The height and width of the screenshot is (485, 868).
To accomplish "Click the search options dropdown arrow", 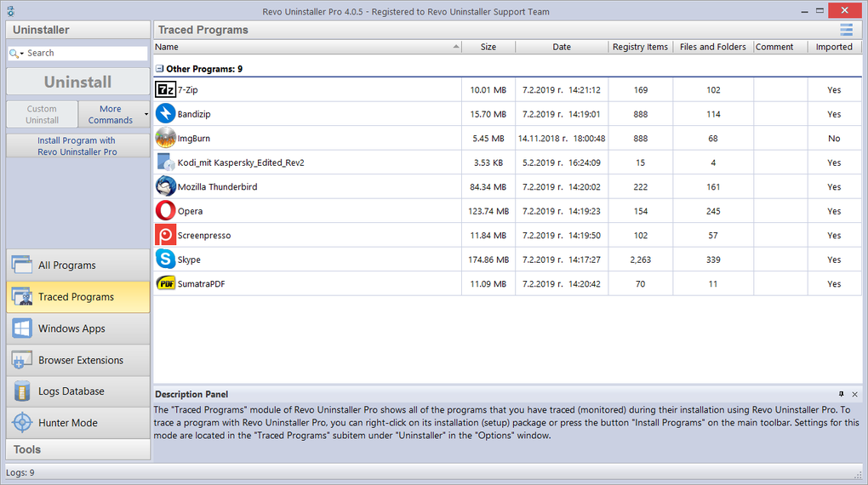I will coord(22,54).
